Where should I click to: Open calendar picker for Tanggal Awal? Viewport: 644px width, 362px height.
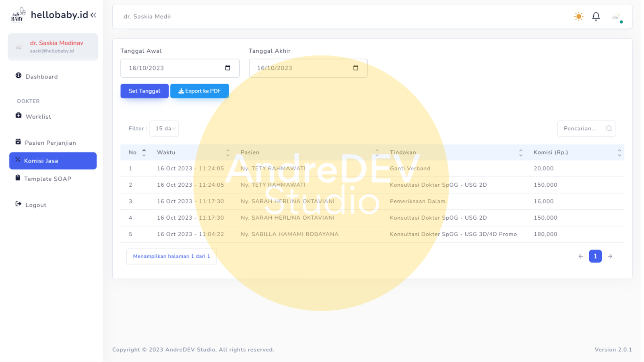(x=227, y=68)
